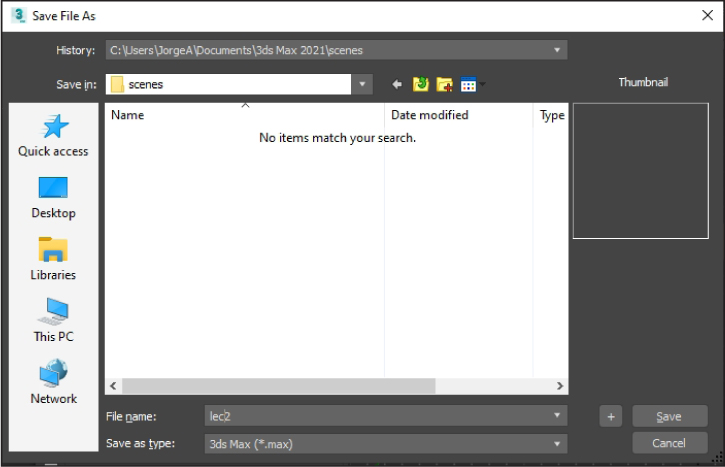Expand the Save in folder dropdown

pos(362,85)
